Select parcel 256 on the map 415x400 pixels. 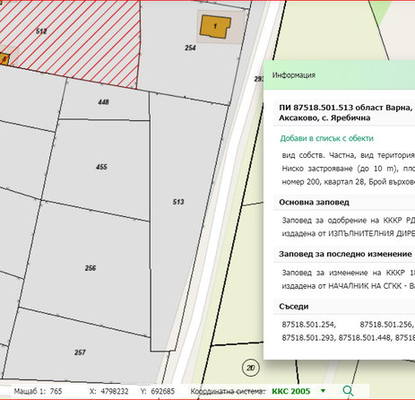click(90, 268)
